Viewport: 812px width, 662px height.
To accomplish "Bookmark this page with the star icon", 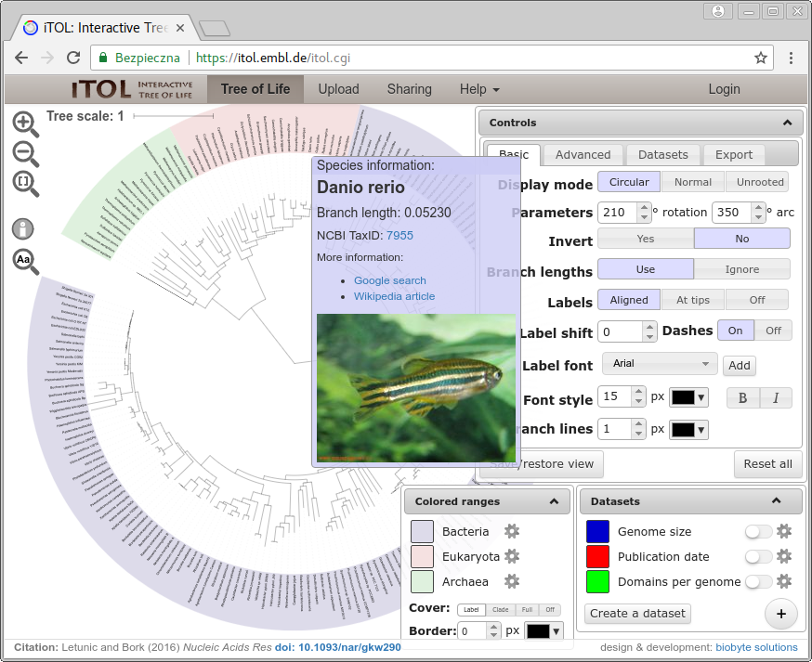I will point(761,58).
